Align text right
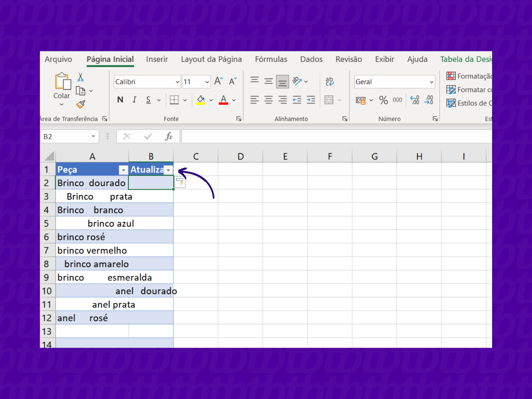 (283, 100)
